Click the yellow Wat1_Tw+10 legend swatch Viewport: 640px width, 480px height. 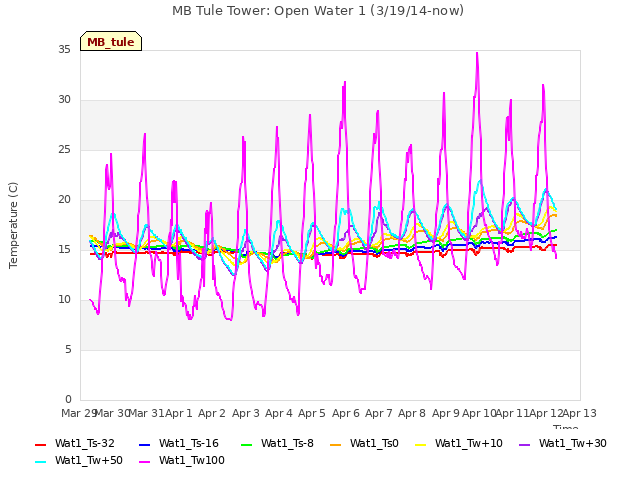pos(420,444)
